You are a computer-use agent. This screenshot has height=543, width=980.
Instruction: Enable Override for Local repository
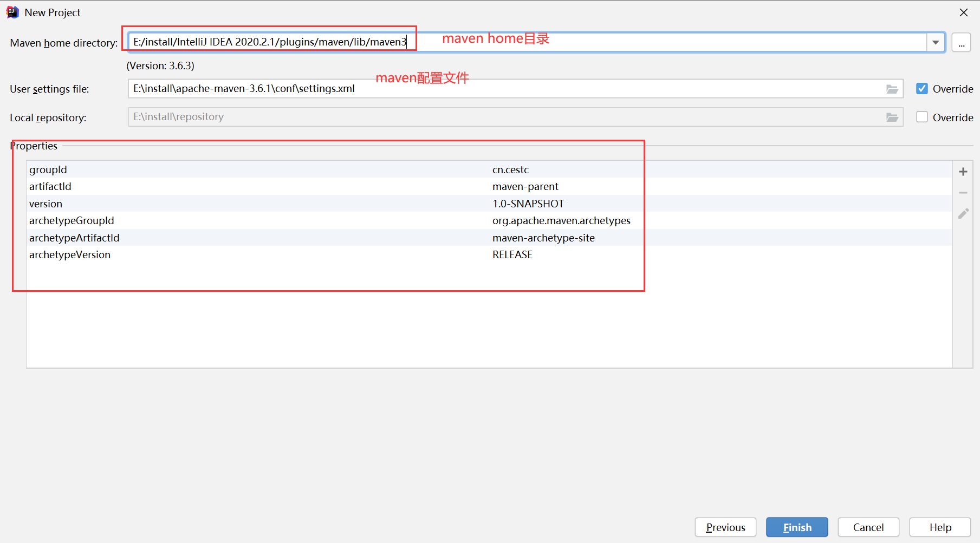(x=921, y=117)
